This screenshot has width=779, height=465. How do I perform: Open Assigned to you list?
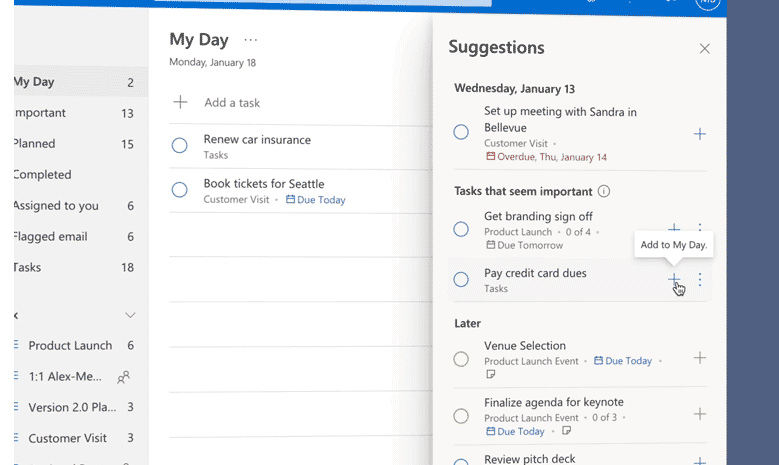(81, 206)
